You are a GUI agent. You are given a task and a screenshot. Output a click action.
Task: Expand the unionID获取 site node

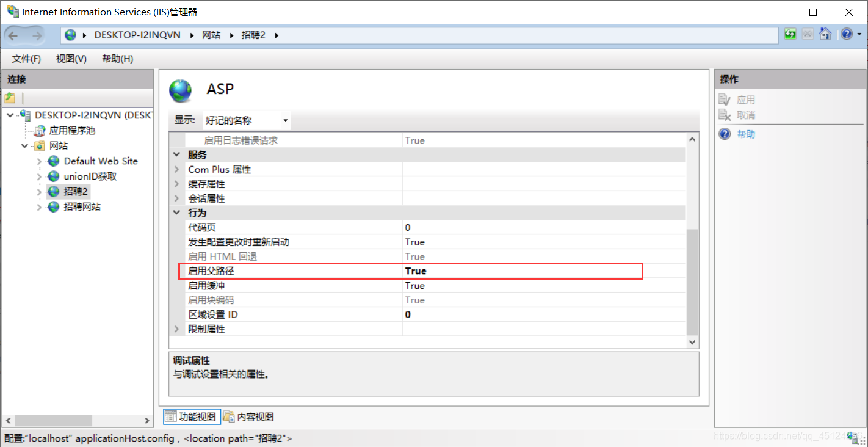pyautogui.click(x=40, y=176)
